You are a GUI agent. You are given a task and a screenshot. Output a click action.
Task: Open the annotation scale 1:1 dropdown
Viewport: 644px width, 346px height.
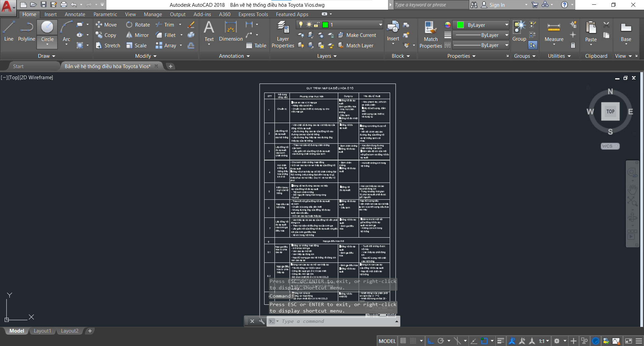[x=544, y=341]
